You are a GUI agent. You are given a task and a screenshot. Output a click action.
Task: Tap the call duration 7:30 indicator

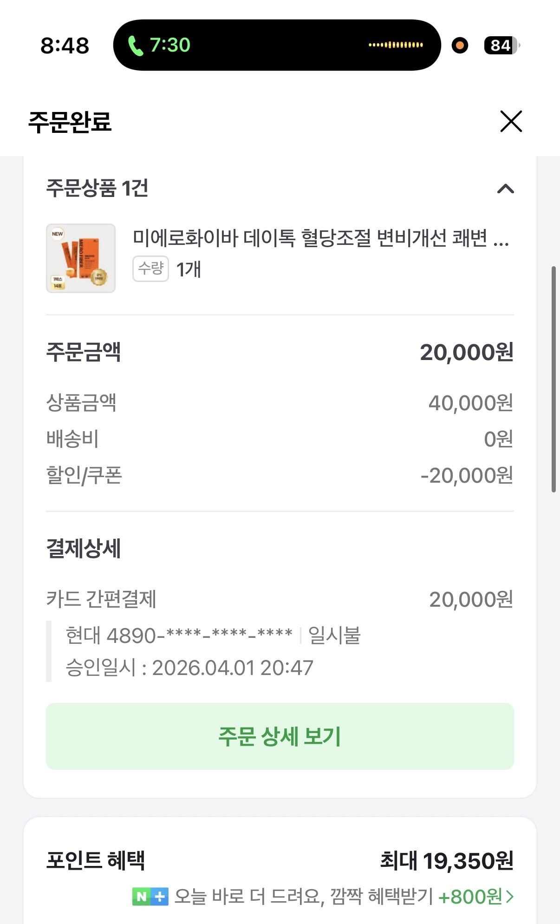tap(170, 45)
